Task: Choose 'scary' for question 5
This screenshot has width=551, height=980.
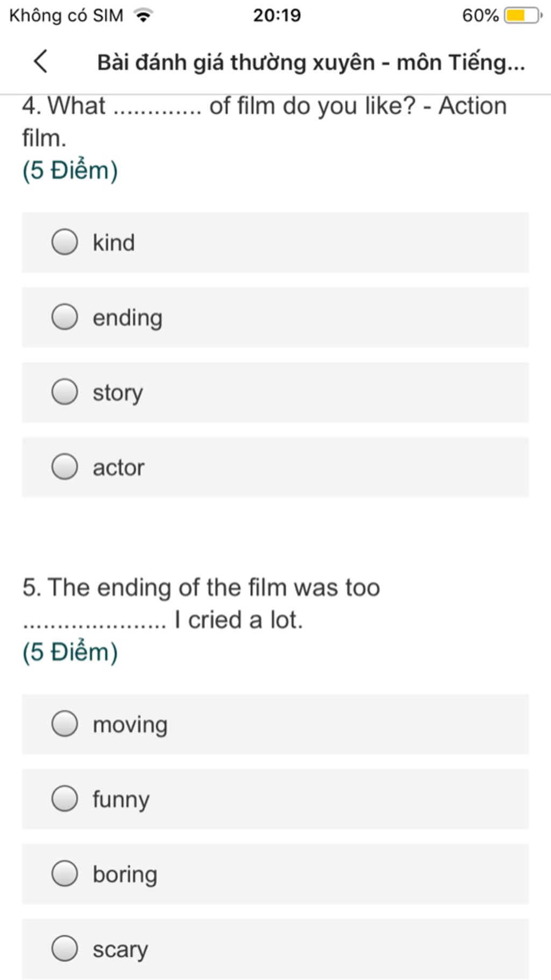Action: point(65,948)
